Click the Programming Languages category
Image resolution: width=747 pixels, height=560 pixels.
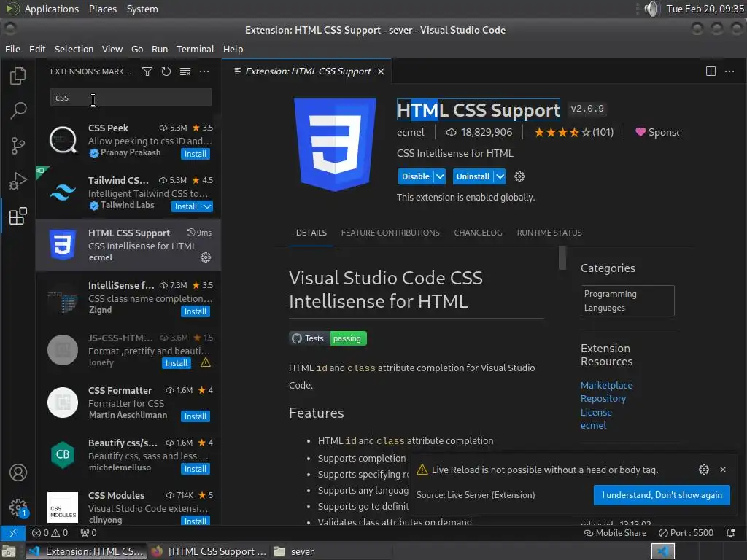point(627,300)
